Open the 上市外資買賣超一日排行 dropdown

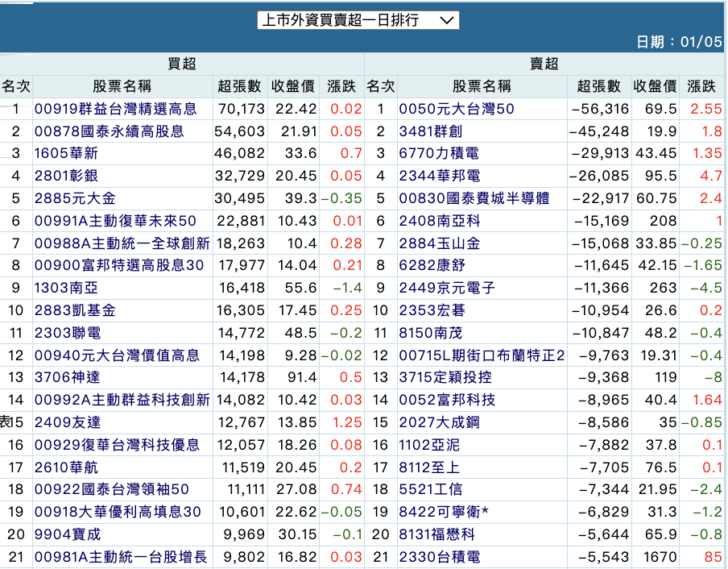[358, 20]
